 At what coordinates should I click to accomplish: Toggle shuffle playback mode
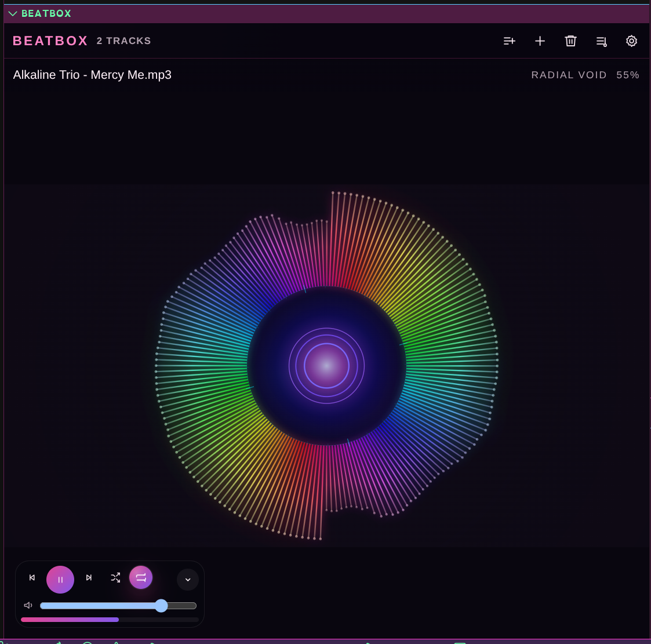pyautogui.click(x=115, y=578)
